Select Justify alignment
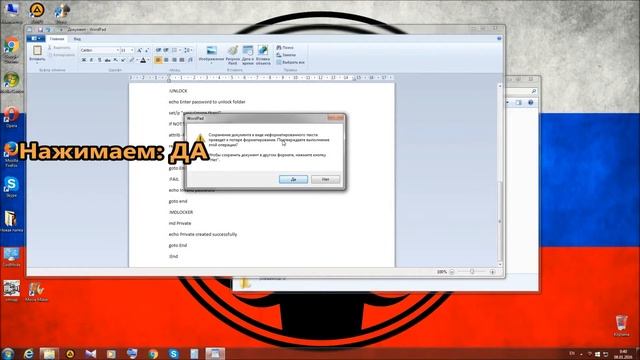 pyautogui.click(x=182, y=60)
